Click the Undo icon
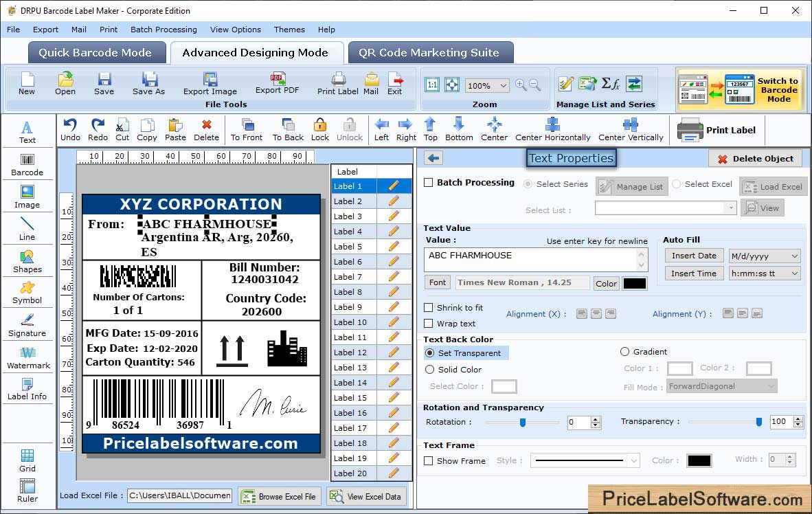812x514 pixels. click(71, 130)
